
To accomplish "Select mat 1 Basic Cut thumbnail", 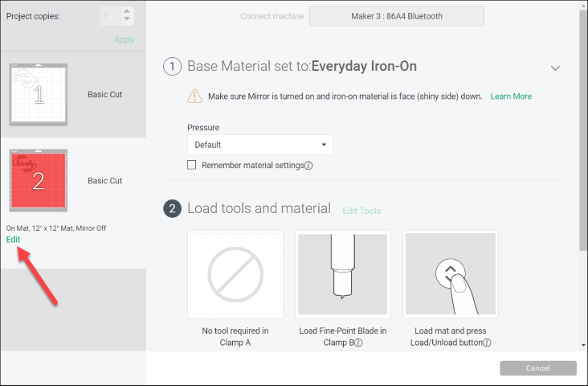I will tap(38, 94).
